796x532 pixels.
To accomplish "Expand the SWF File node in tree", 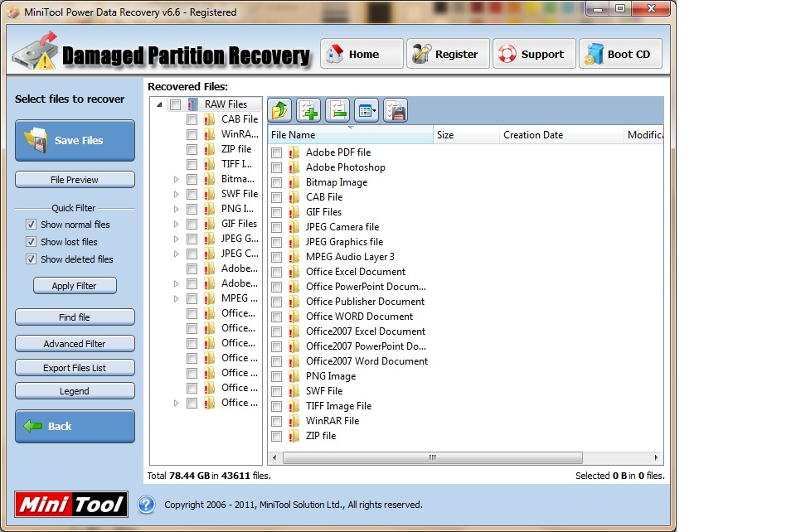I will pyautogui.click(x=176, y=194).
